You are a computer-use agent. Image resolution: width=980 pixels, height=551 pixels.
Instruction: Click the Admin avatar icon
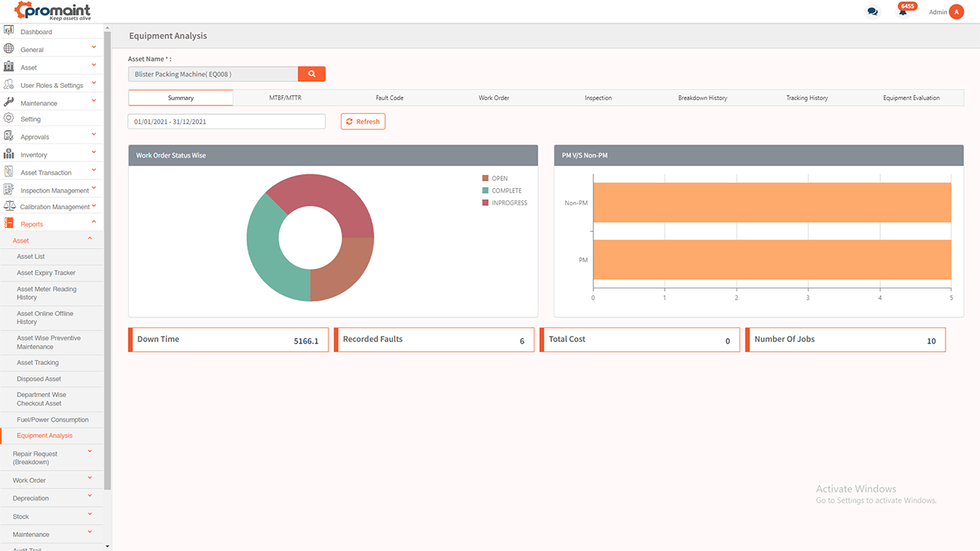click(955, 11)
